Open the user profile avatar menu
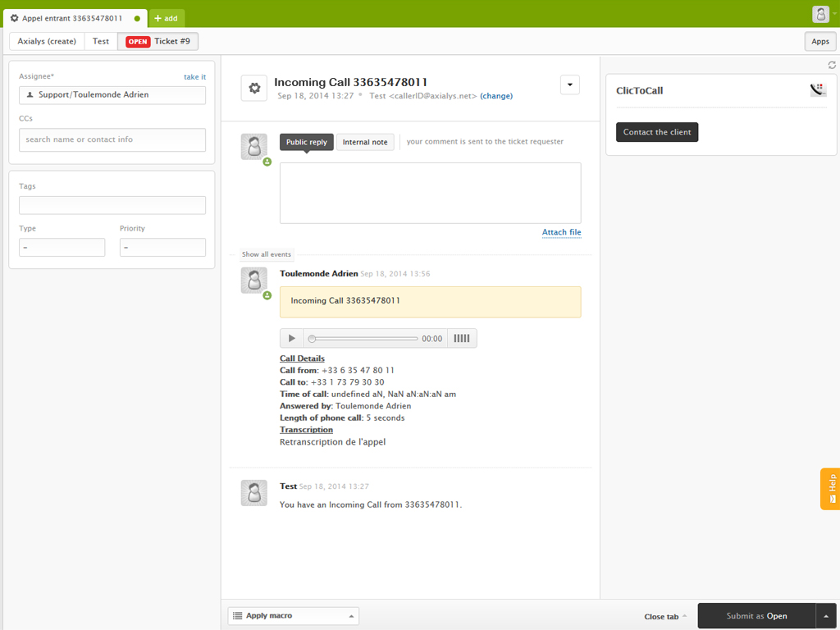 click(x=821, y=14)
